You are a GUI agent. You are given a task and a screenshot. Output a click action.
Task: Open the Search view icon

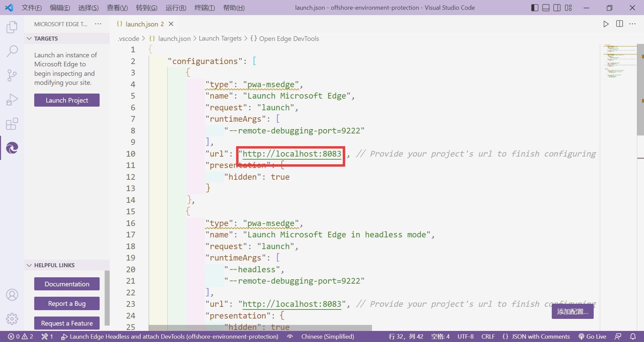click(12, 51)
